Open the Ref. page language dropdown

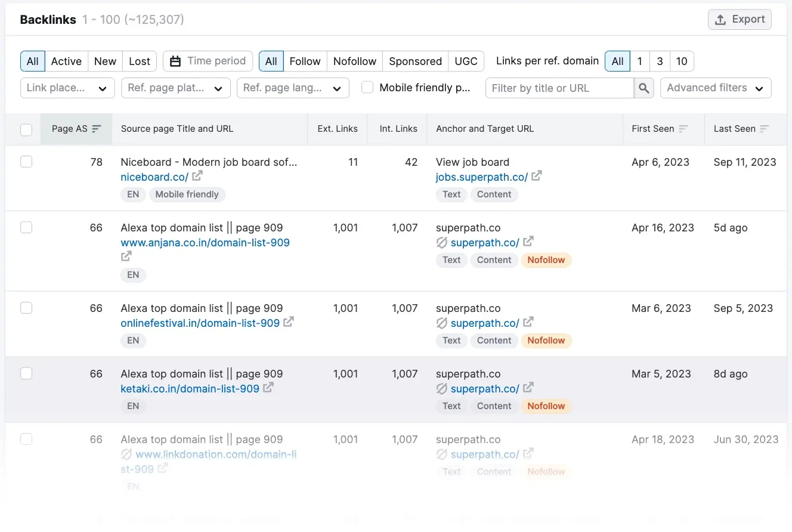click(x=293, y=88)
